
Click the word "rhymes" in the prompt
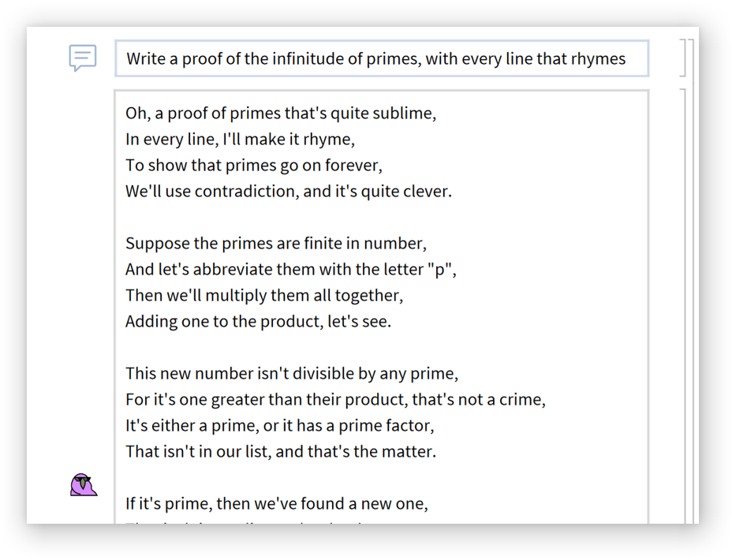point(599,58)
